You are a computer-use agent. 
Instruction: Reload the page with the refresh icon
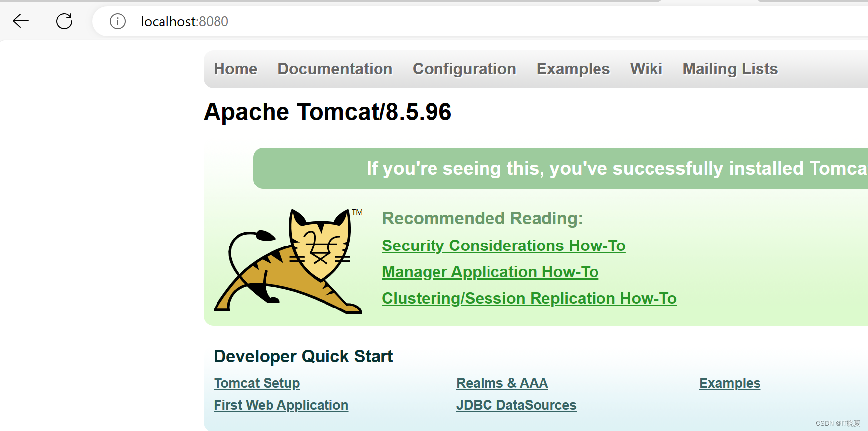tap(64, 21)
